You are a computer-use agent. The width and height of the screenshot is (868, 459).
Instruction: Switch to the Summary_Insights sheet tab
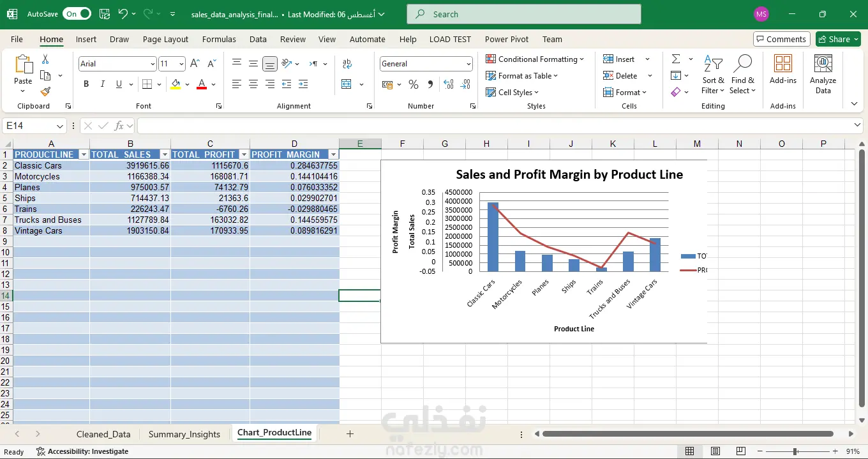click(x=184, y=434)
